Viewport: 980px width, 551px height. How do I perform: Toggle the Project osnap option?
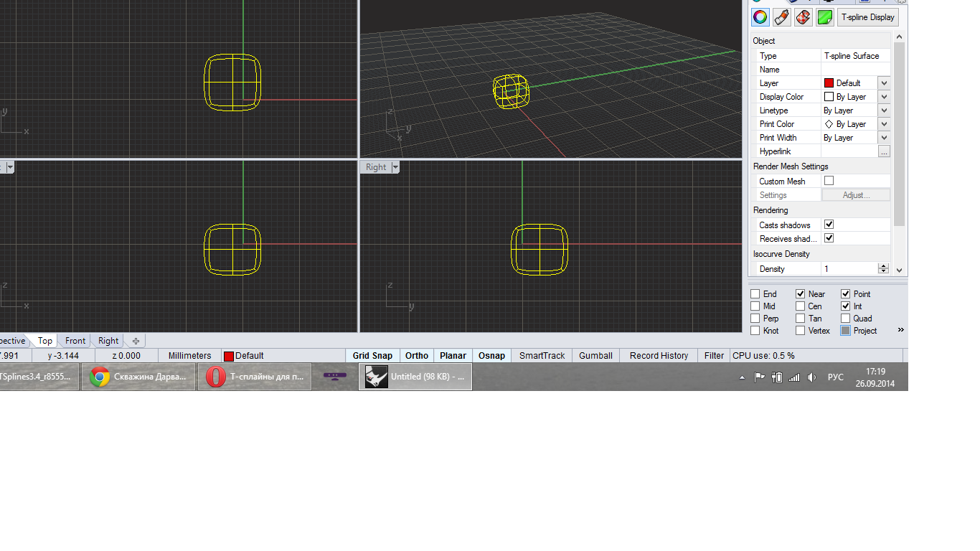845,331
